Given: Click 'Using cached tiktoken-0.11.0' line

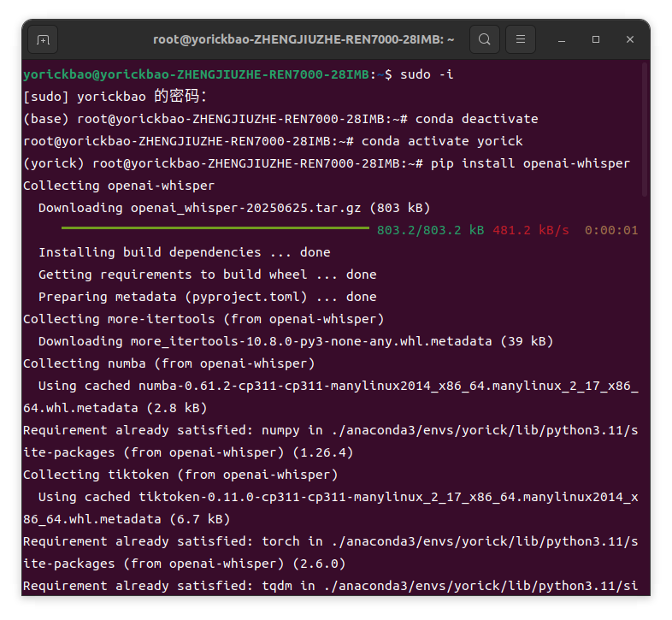Looking at the screenshot, I should 331,508.
